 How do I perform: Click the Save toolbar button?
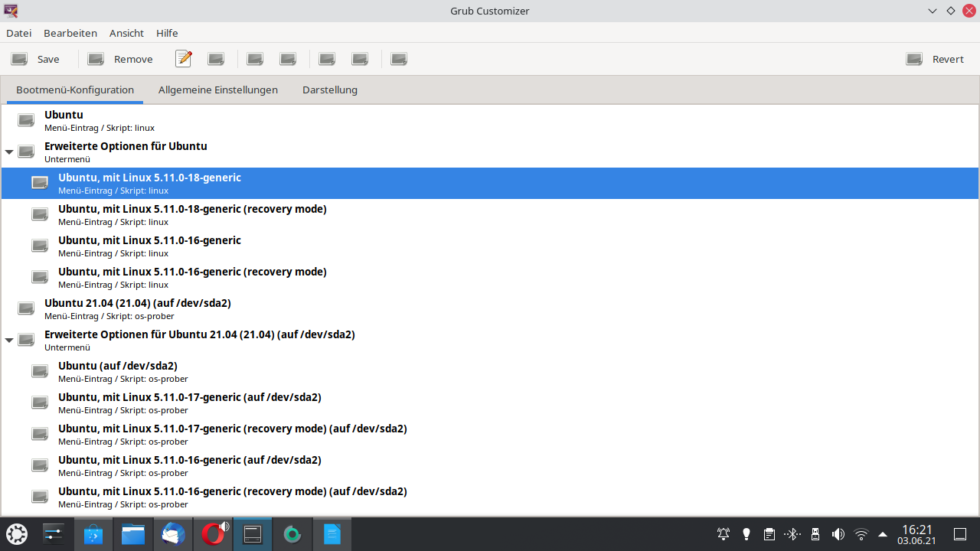pyautogui.click(x=35, y=59)
